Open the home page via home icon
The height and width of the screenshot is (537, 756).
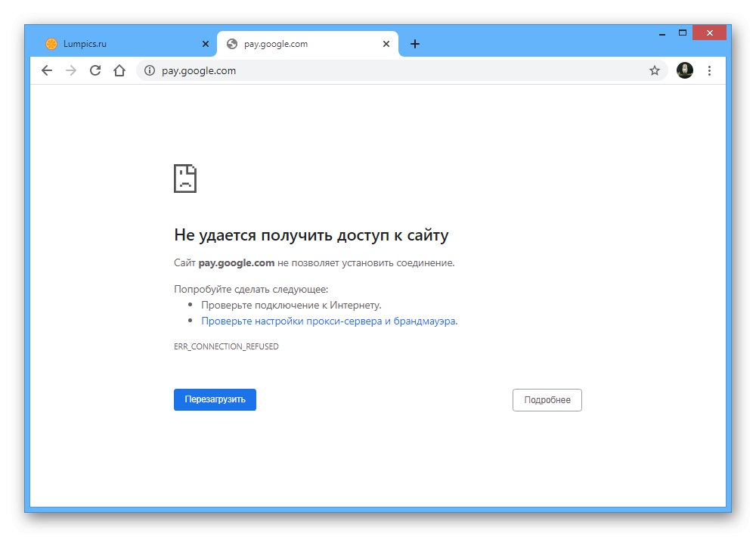tap(119, 70)
